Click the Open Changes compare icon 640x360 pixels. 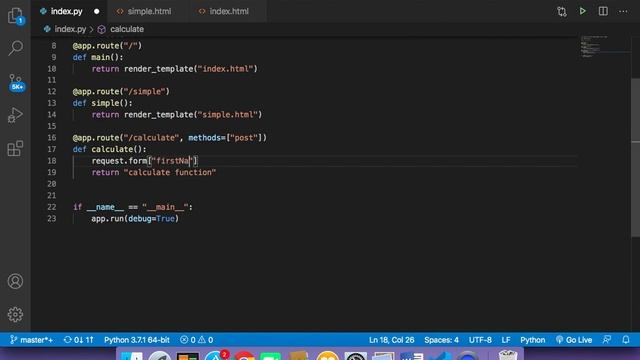point(562,11)
